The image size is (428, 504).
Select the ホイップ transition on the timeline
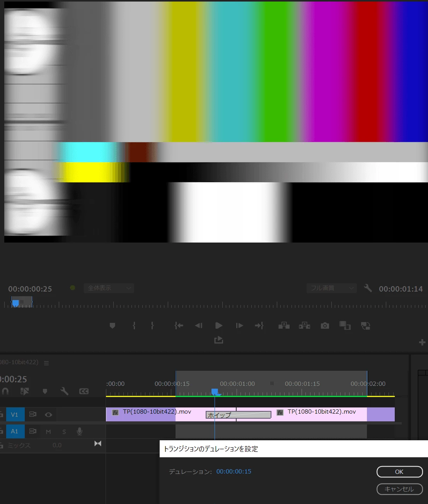click(238, 415)
